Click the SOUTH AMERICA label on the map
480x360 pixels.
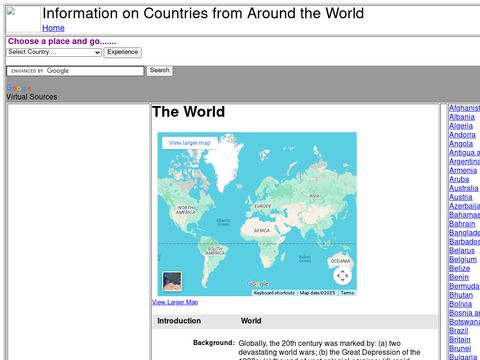[x=215, y=251]
